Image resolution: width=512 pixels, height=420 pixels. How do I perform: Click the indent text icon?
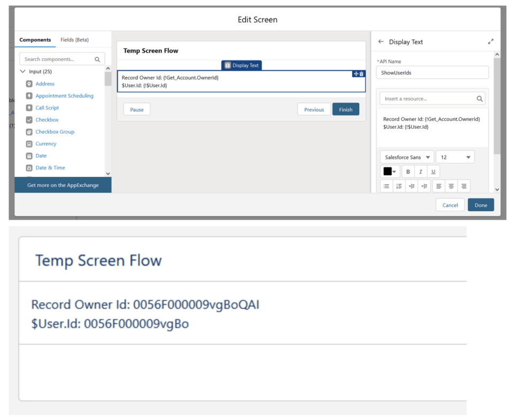[x=412, y=185]
